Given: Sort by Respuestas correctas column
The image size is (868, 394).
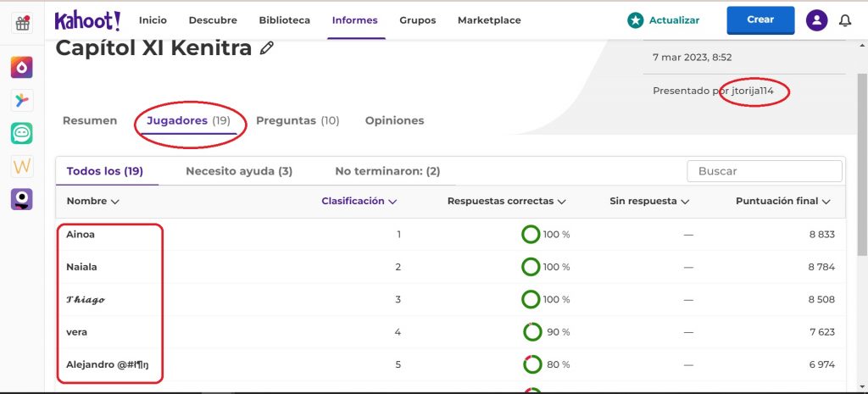Looking at the screenshot, I should pyautogui.click(x=506, y=202).
